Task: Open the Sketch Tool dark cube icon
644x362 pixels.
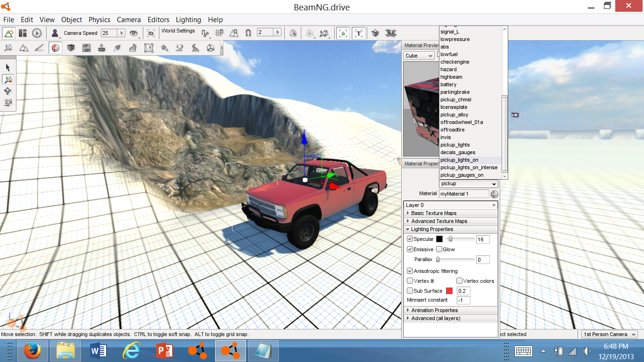Action: click(x=71, y=48)
